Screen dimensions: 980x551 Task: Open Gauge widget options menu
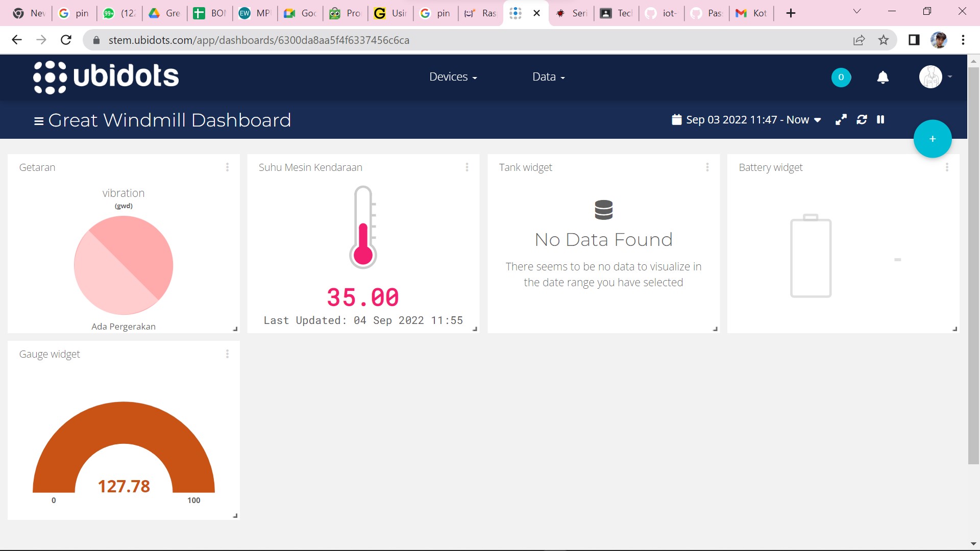click(x=227, y=354)
